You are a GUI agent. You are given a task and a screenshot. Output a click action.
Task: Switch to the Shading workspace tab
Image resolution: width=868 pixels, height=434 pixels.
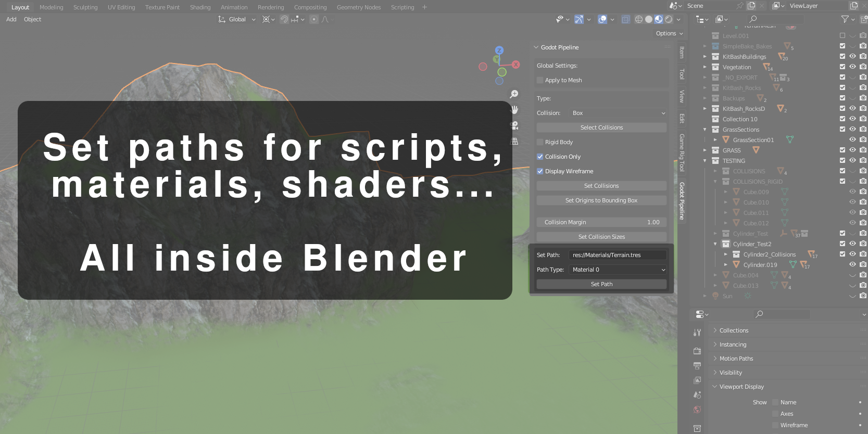pyautogui.click(x=200, y=7)
